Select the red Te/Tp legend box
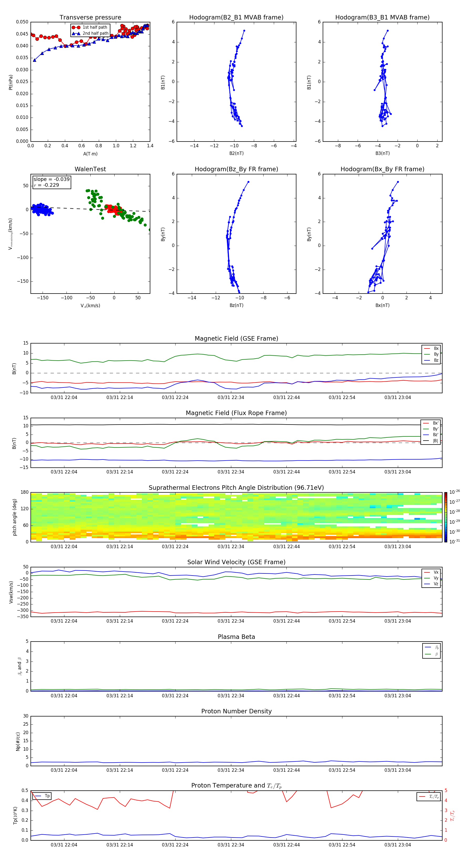 tap(429, 796)
